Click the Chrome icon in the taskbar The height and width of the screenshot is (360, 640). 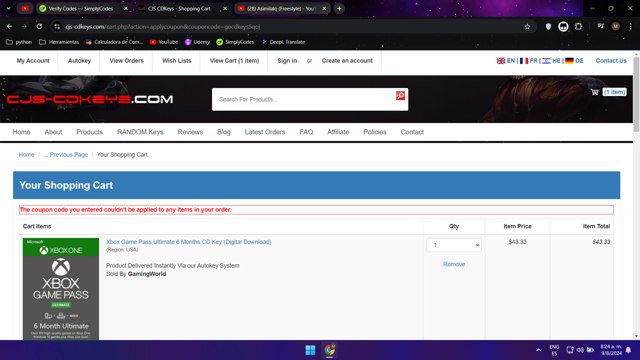tap(330, 350)
